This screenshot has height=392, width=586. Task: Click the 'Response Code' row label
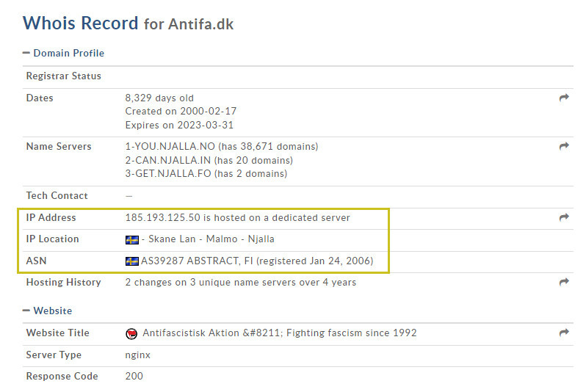click(x=62, y=376)
